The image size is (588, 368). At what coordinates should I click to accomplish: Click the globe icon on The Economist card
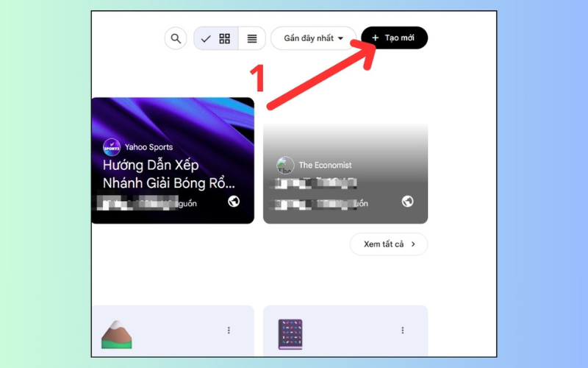[x=408, y=202]
